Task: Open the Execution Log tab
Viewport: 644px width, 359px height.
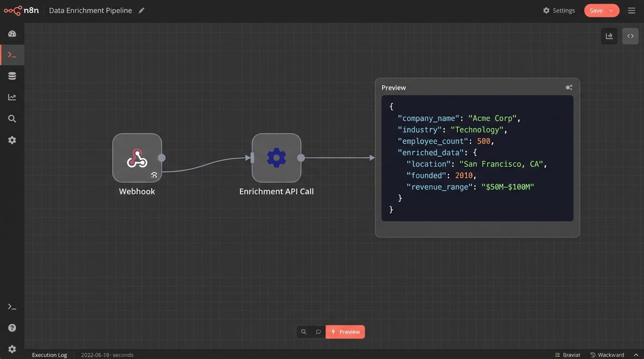Action: click(49, 355)
